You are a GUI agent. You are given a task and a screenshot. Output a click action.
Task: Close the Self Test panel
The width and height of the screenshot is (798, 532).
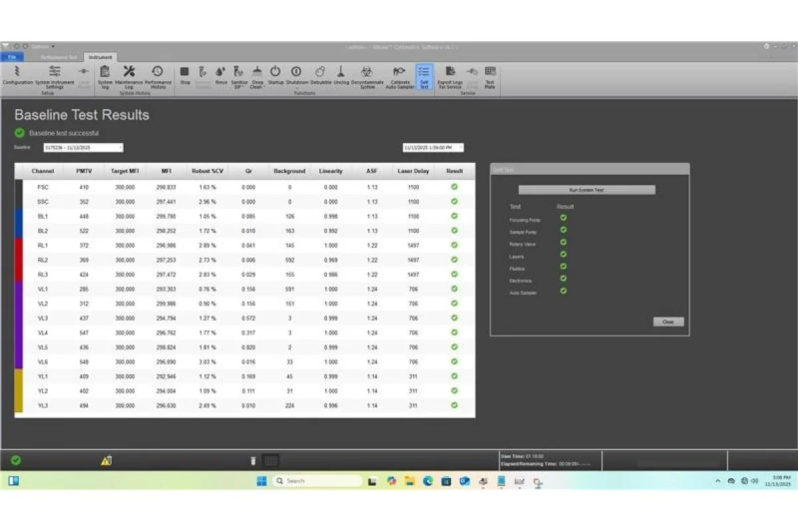pyautogui.click(x=668, y=322)
